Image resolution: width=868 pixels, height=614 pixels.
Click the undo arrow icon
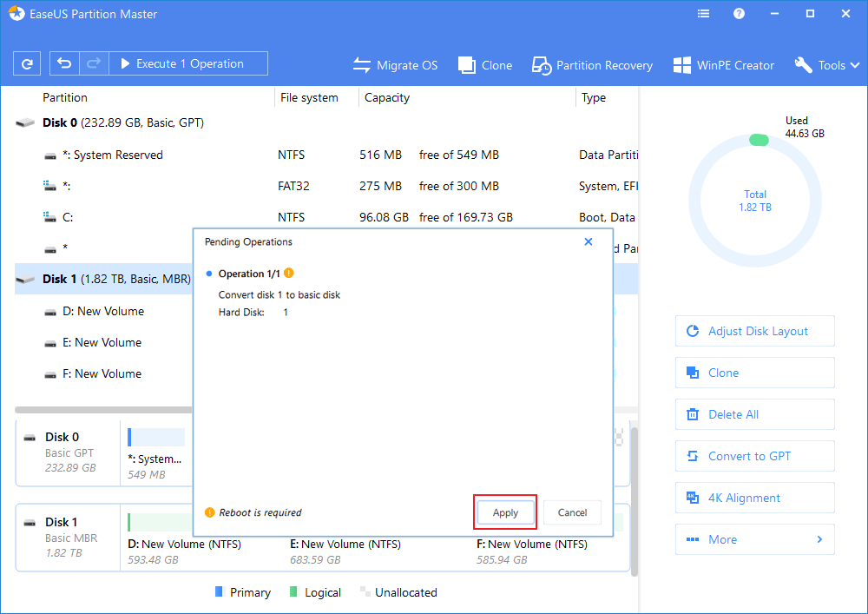pyautogui.click(x=65, y=63)
